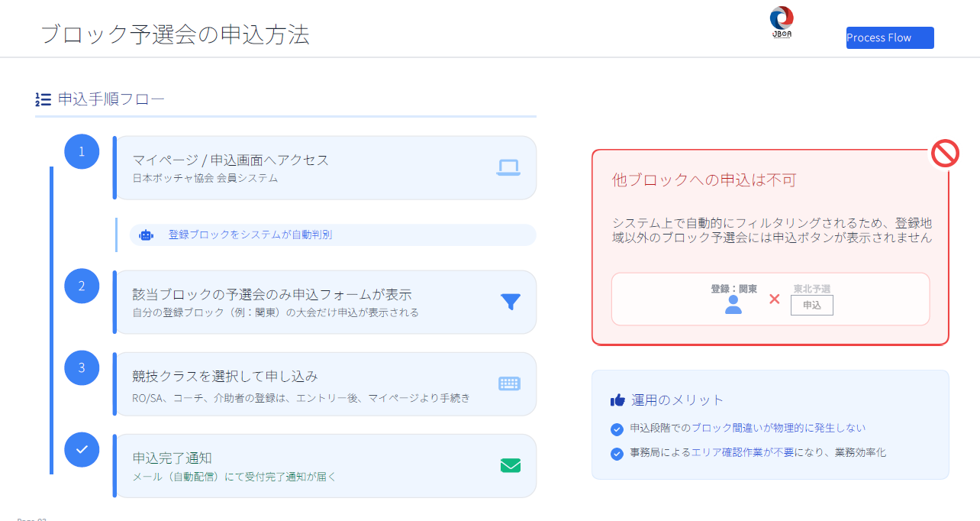Click the 申込手順フロー section heading

point(111,99)
